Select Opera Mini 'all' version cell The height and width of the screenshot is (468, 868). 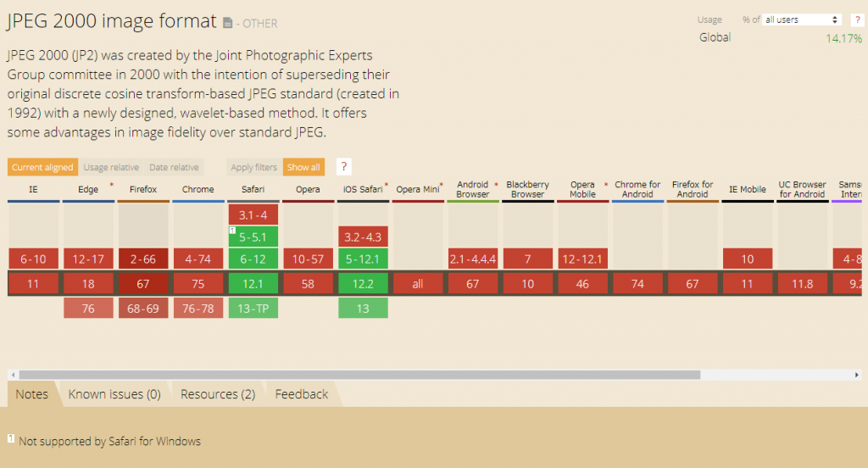(x=418, y=283)
